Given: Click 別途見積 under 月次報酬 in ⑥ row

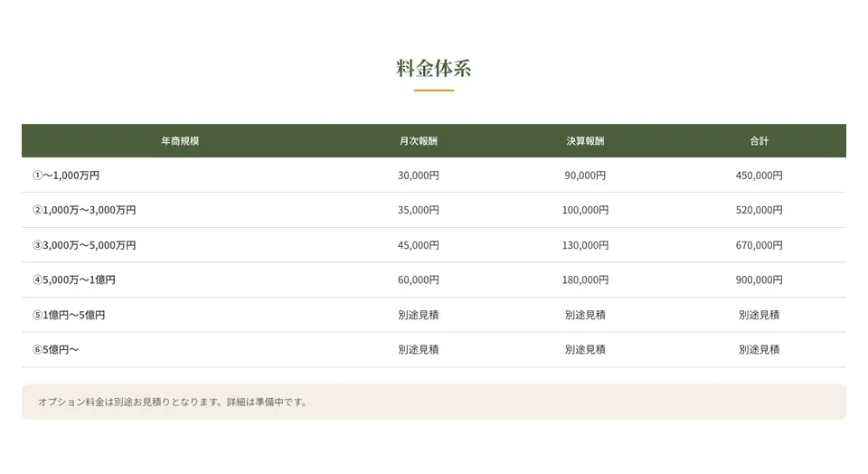Looking at the screenshot, I should (419, 350).
